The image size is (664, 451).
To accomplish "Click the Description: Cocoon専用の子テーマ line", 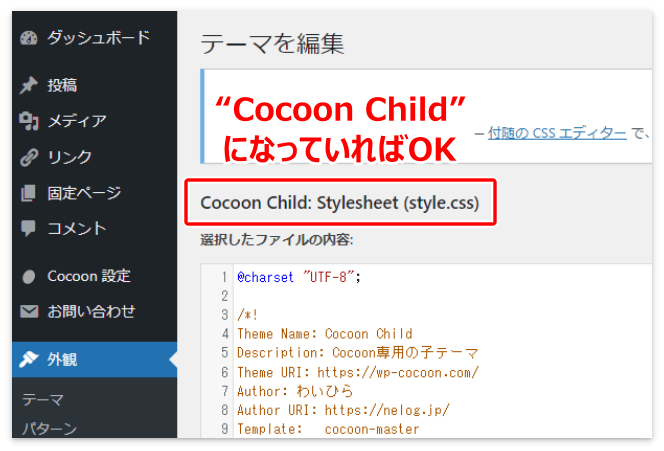I will point(358,353).
